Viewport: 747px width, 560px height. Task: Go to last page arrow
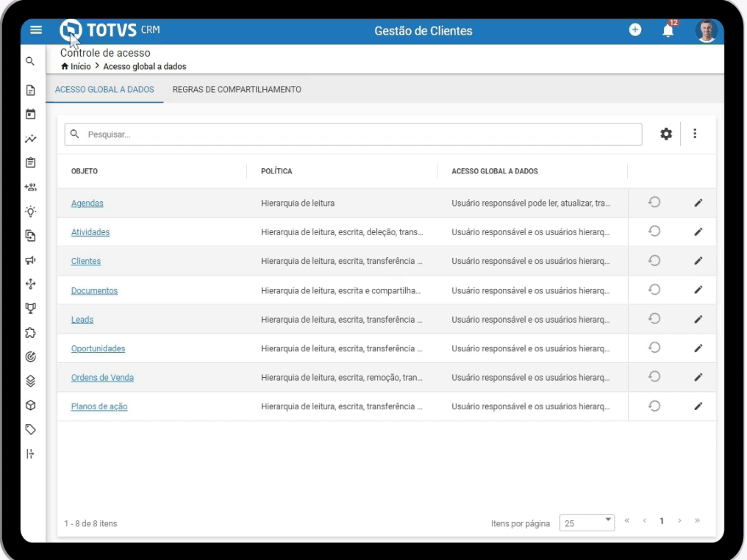tap(697, 520)
